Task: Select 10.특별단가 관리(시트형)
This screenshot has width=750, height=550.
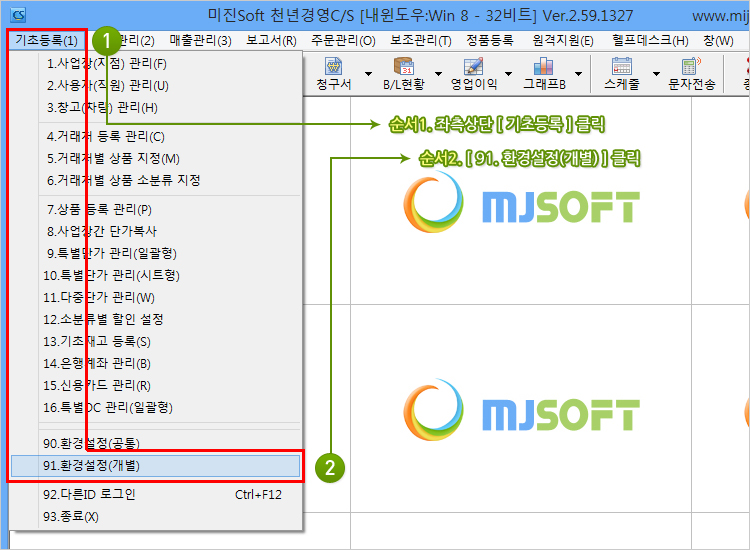Action: tap(156, 275)
